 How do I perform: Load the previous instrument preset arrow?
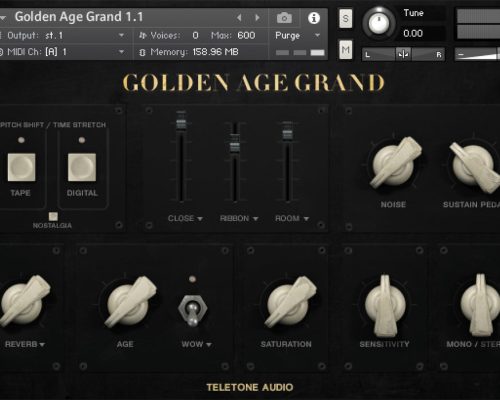pos(239,17)
